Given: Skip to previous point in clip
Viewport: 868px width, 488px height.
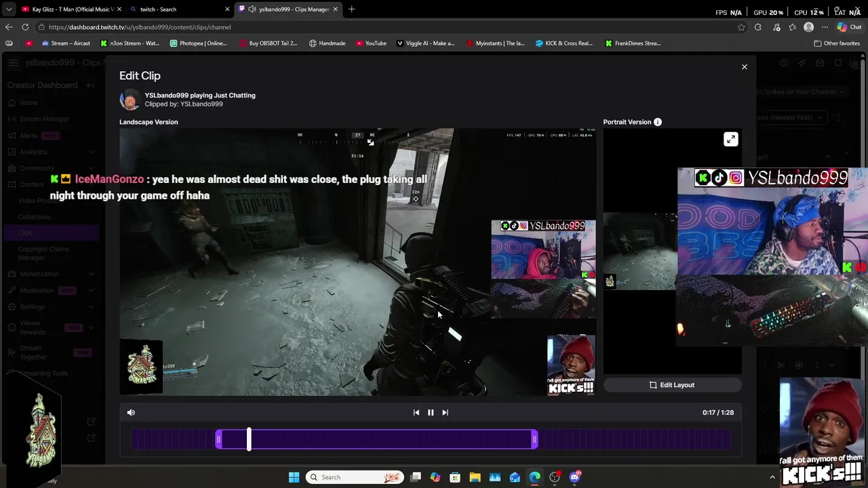Looking at the screenshot, I should 416,412.
